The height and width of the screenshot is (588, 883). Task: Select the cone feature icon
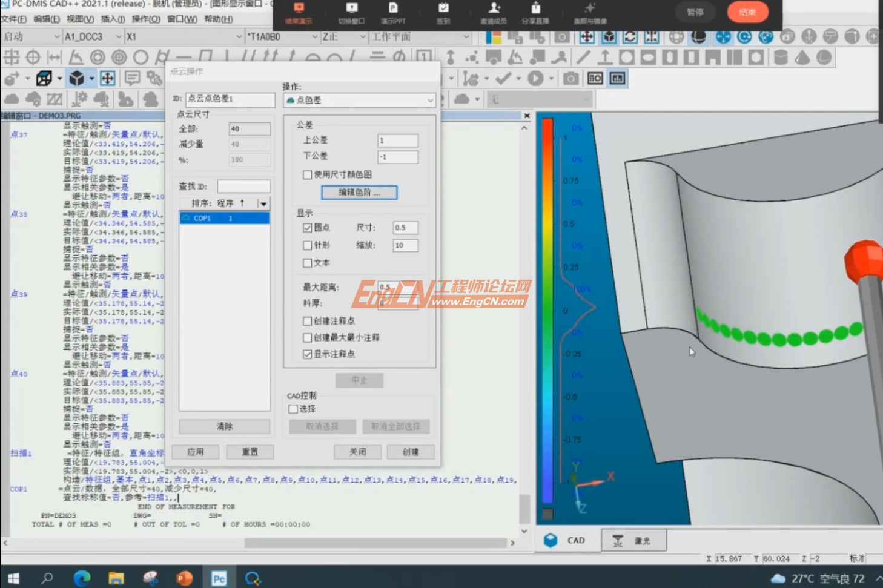click(x=802, y=58)
